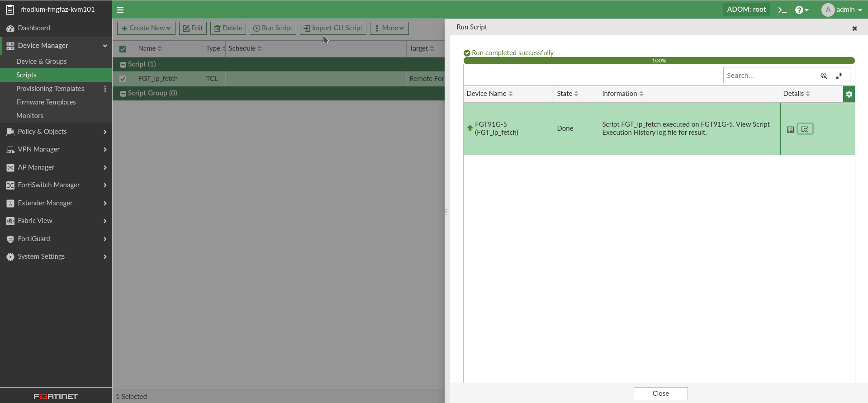Open table column settings gear
Viewport: 868px width, 403px height.
[849, 95]
